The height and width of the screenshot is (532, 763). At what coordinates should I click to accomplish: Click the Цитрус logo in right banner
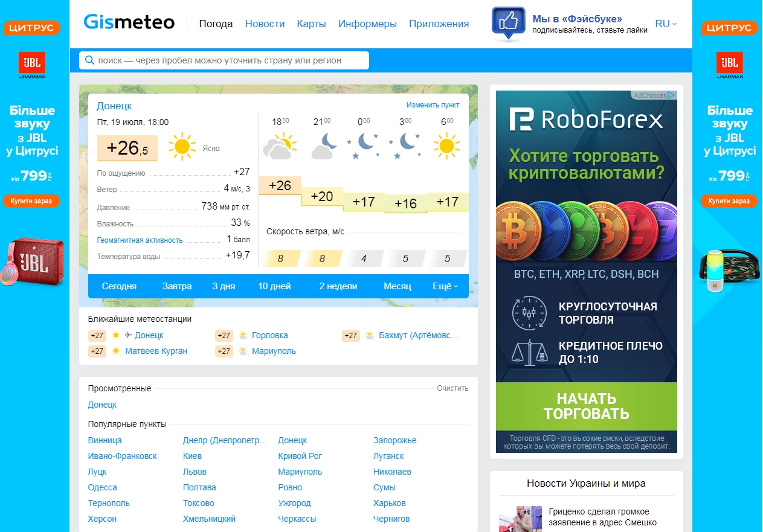point(729,28)
